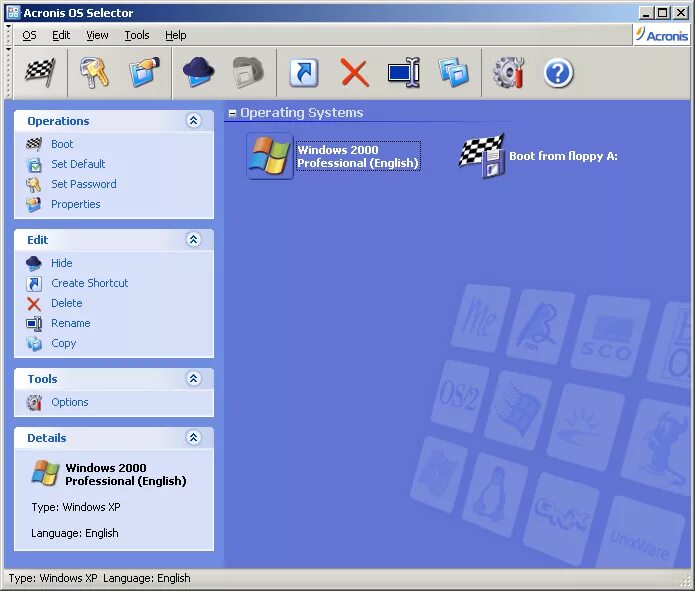Click the Create Shortcut link
This screenshot has width=695, height=591.
coord(90,283)
